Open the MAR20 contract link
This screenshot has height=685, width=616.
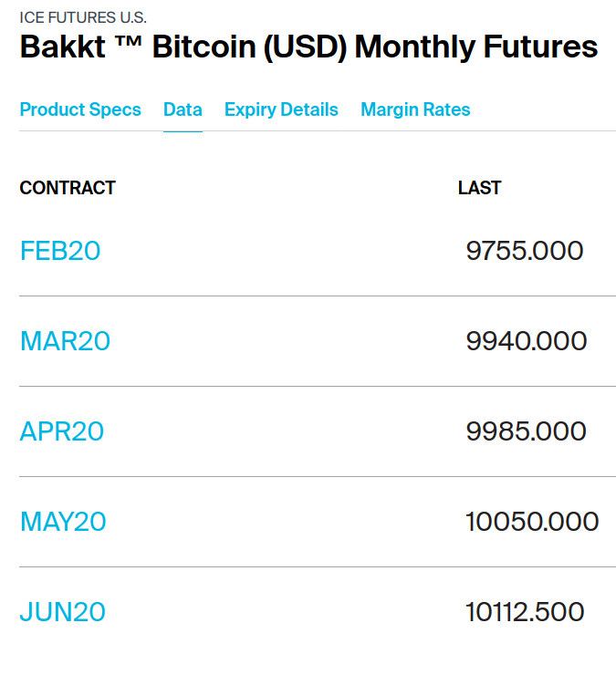(x=65, y=341)
